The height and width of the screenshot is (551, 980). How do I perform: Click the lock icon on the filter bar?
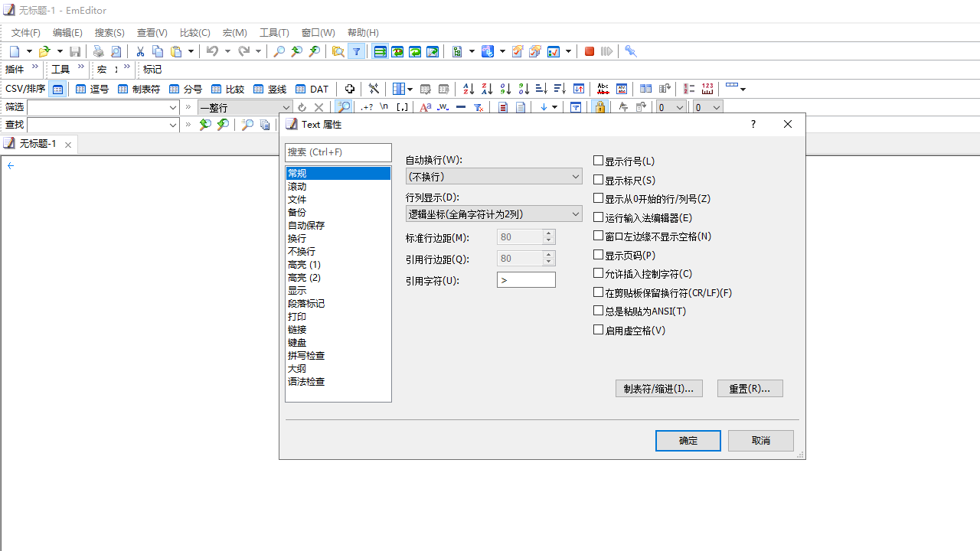point(600,107)
